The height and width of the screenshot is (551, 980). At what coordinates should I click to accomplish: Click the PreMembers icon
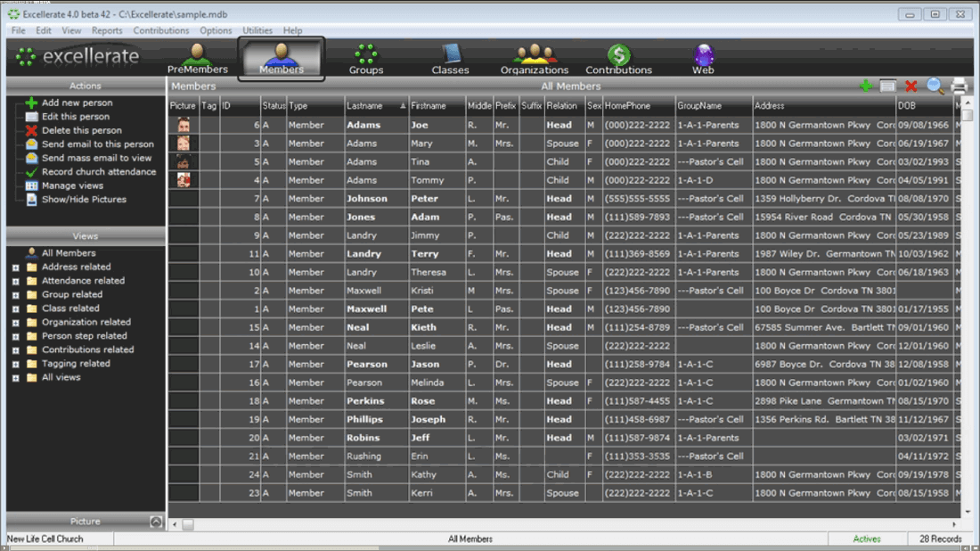198,55
